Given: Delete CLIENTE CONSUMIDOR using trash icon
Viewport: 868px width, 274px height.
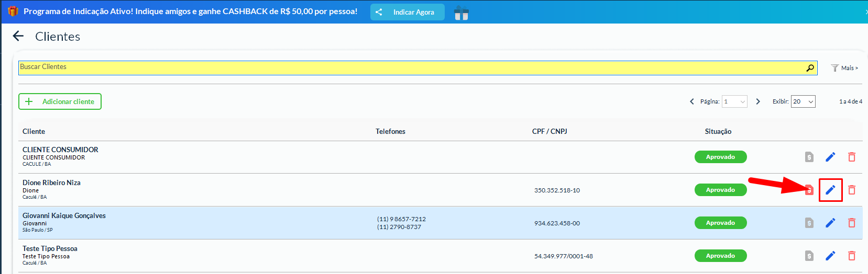Looking at the screenshot, I should coord(852,157).
